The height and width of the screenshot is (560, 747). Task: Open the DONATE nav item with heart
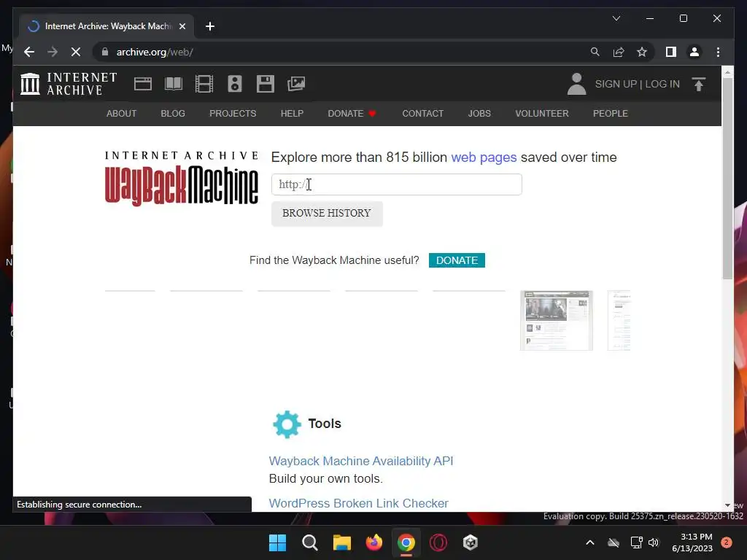(352, 113)
